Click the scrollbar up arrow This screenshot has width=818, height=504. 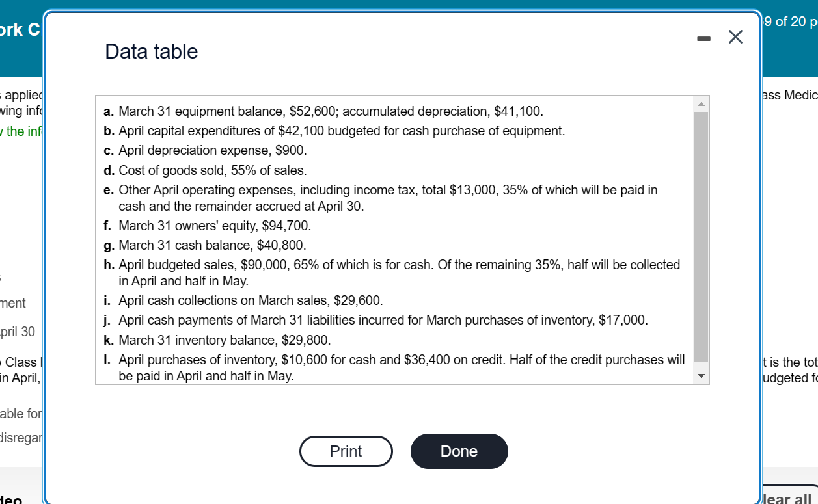pos(701,104)
